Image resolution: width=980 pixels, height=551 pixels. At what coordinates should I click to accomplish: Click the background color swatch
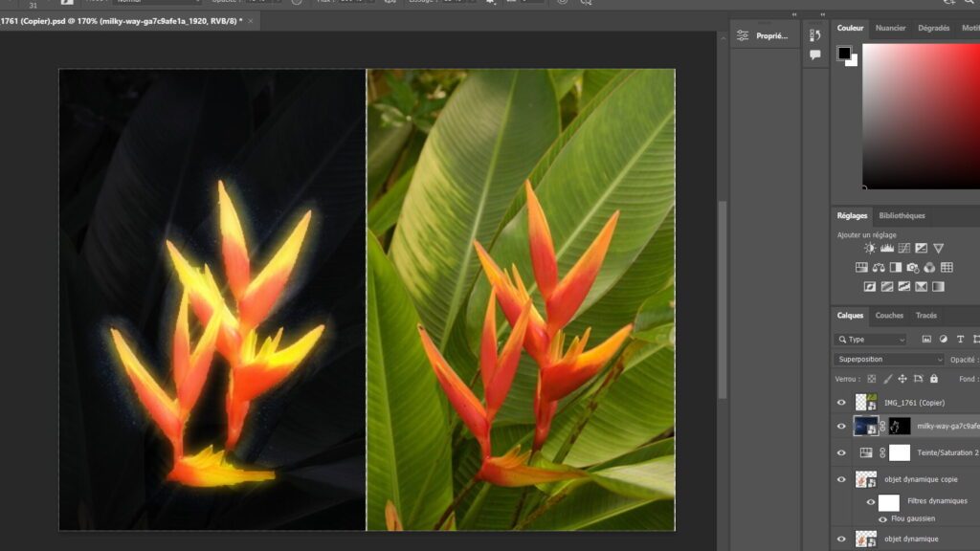tap(854, 62)
